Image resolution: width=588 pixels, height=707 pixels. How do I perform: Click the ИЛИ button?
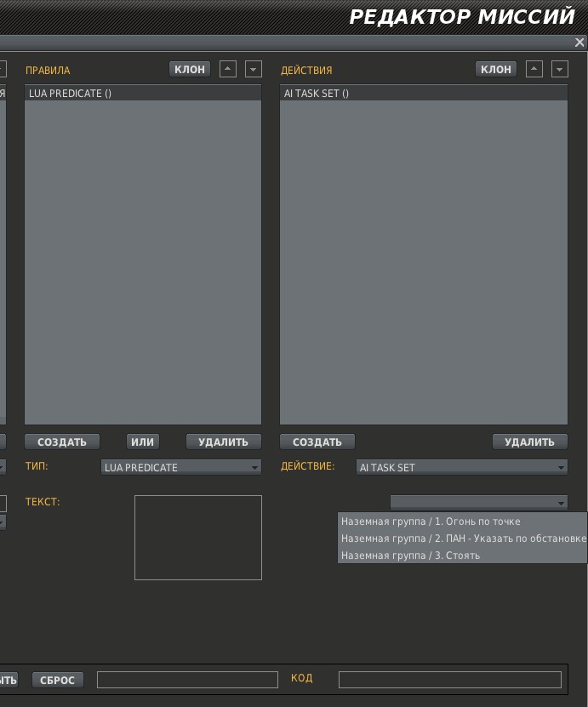142,442
